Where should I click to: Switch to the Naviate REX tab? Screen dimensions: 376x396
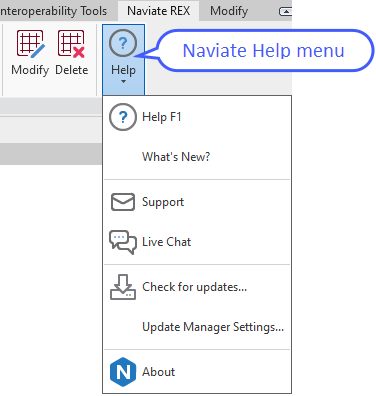(159, 11)
